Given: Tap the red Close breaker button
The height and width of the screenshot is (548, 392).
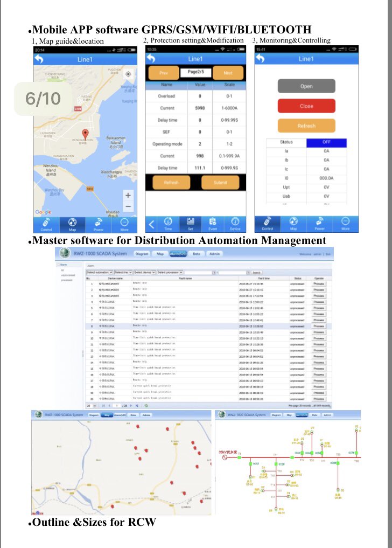Looking at the screenshot, I should [x=306, y=106].
